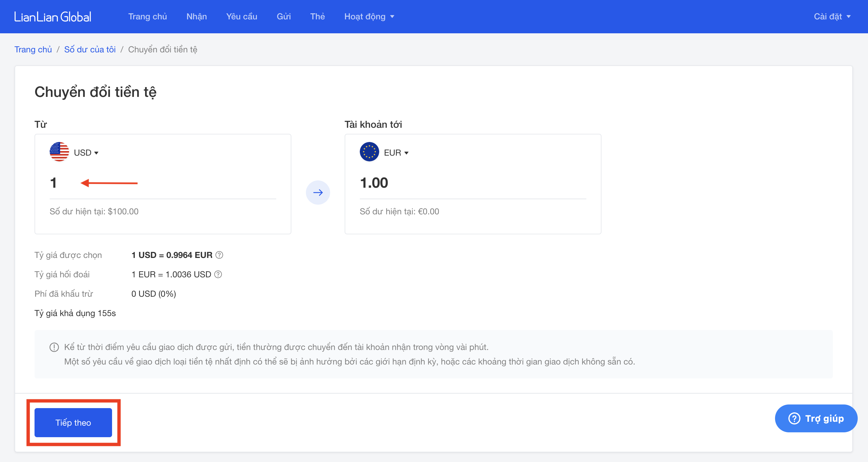The height and width of the screenshot is (462, 868).
Task: Click the rate '1 EUR = 1.0036 USD'
Action: 171,274
